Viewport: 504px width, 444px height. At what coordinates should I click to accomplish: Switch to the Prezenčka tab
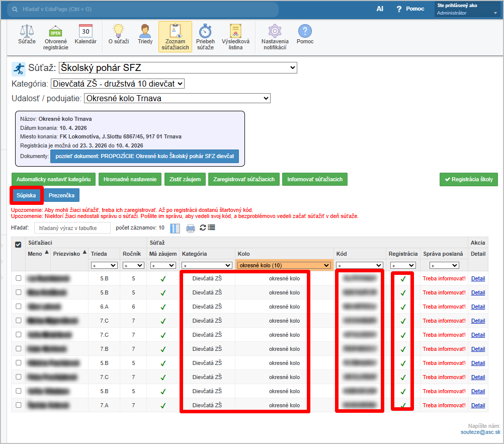point(61,195)
